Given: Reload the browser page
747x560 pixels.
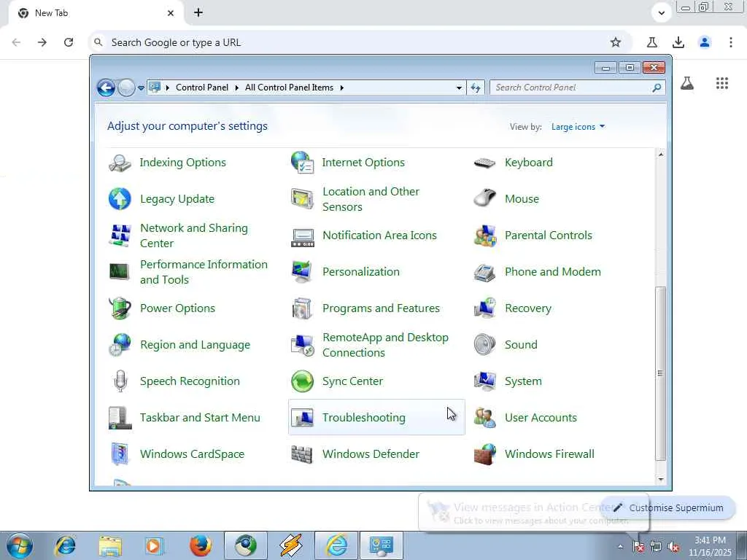Looking at the screenshot, I should tap(69, 42).
